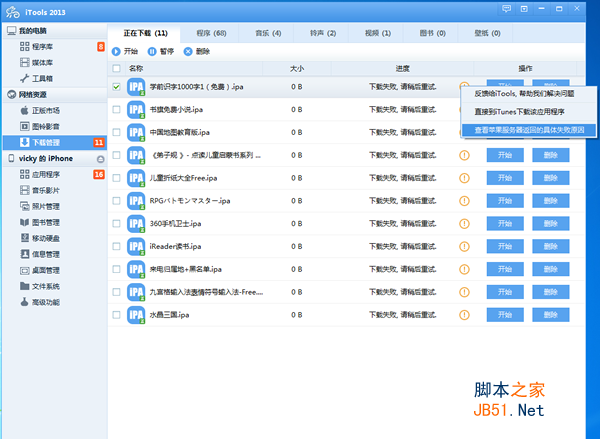Select 下载管理 download manager
Screen dimensions: 600x439
tap(55, 142)
